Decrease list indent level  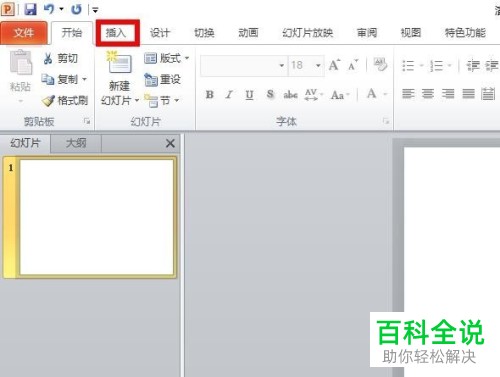click(x=473, y=65)
